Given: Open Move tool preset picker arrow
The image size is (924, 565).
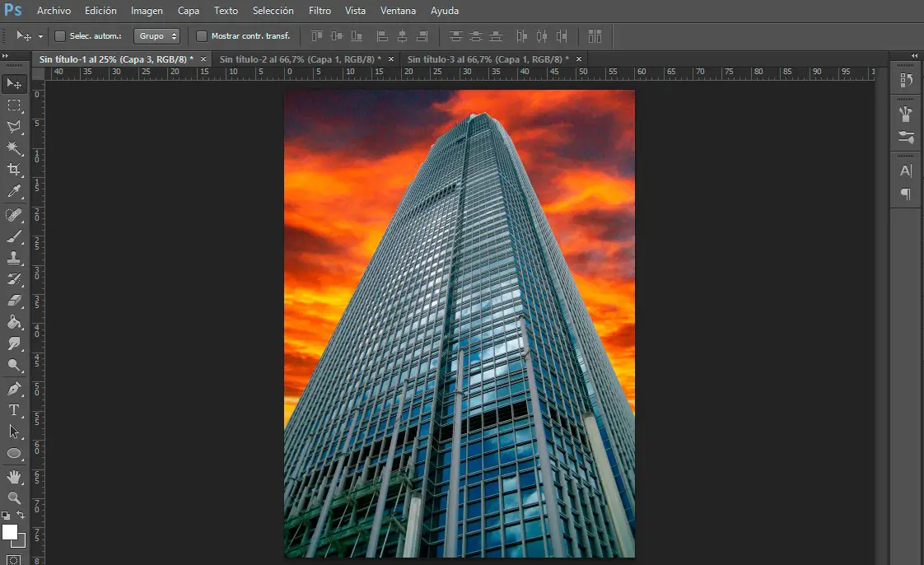Looking at the screenshot, I should tap(40, 37).
